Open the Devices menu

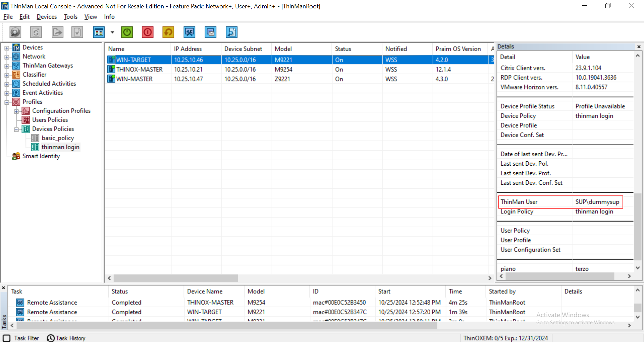coord(47,17)
